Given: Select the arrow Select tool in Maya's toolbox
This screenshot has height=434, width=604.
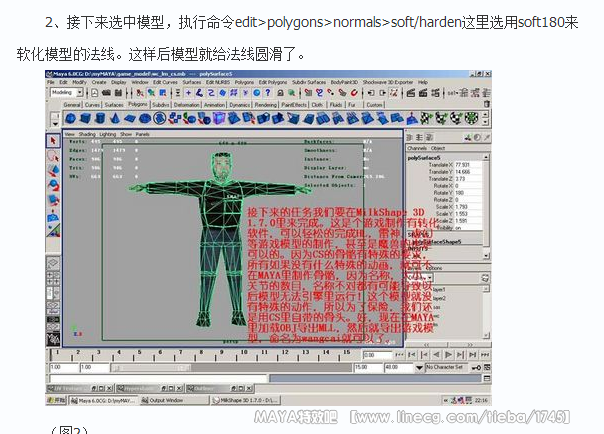Looking at the screenshot, I should pyautogui.click(x=53, y=141).
